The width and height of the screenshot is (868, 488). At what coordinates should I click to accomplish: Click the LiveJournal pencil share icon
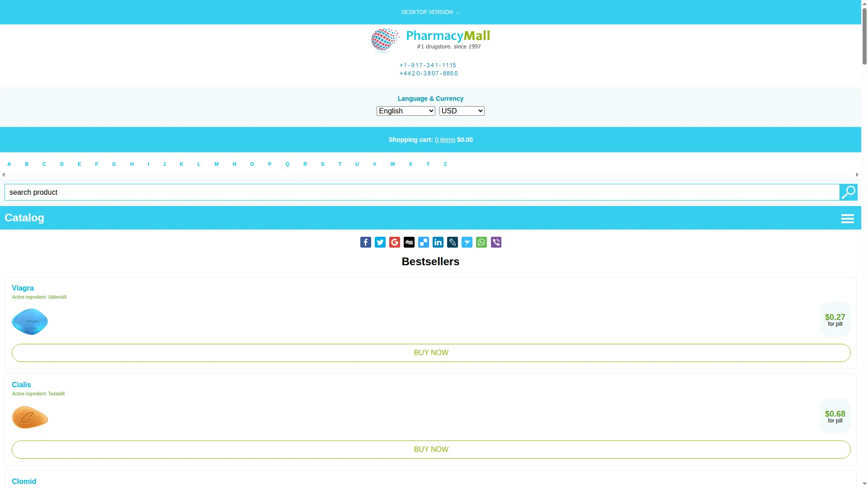[452, 242]
